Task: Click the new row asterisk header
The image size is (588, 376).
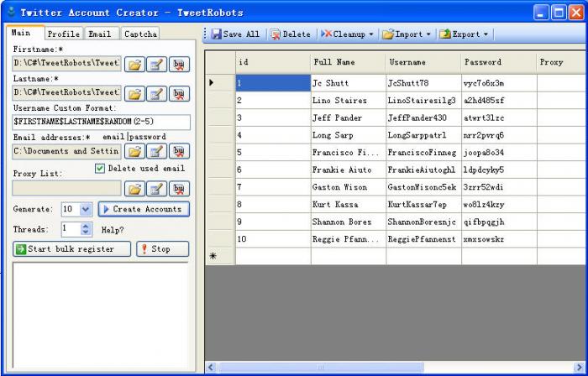Action: click(220, 256)
